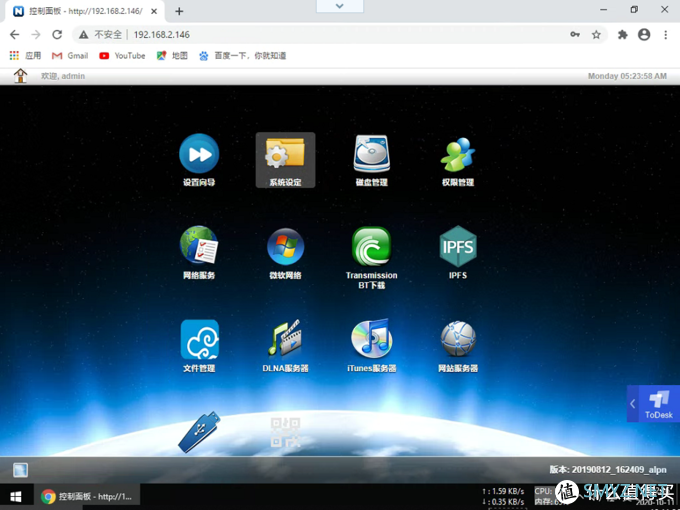Click the Chrome 控制面板 taskbar button

(x=86, y=497)
